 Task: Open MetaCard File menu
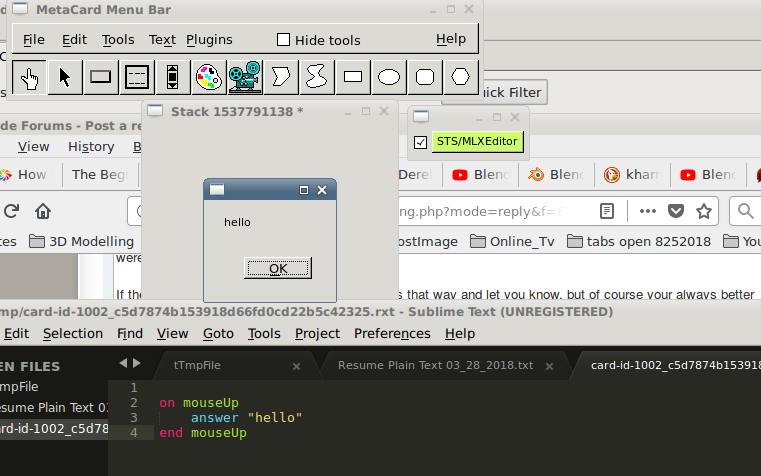(33, 39)
